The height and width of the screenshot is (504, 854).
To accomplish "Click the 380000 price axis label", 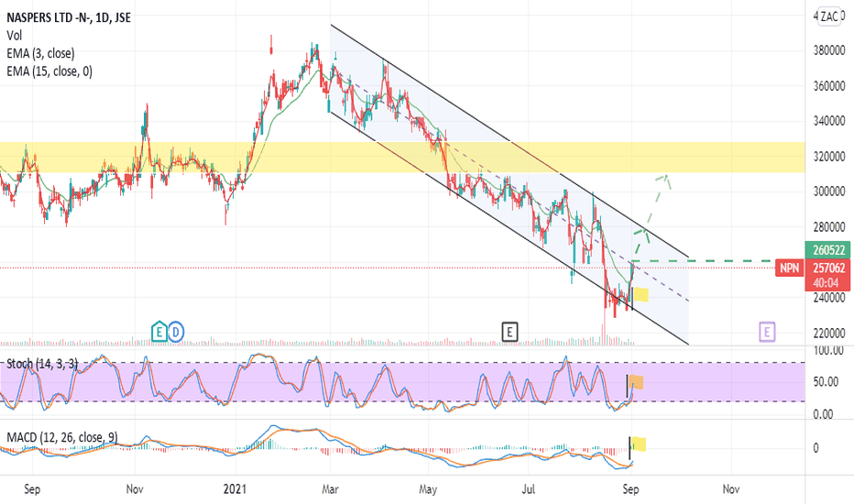I will click(829, 50).
